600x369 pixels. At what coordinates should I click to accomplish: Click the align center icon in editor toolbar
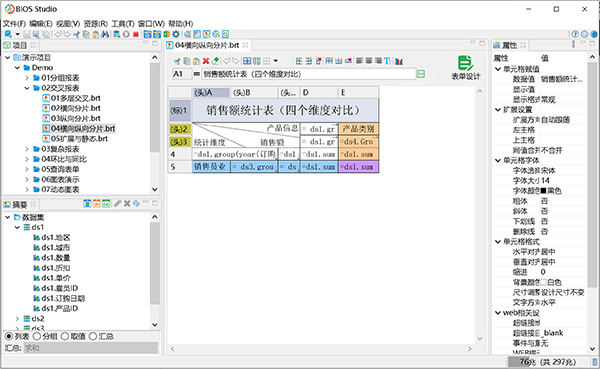tap(369, 61)
